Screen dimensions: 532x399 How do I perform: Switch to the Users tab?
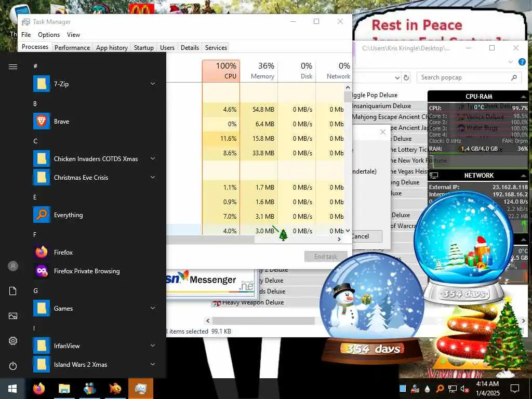[167, 47]
